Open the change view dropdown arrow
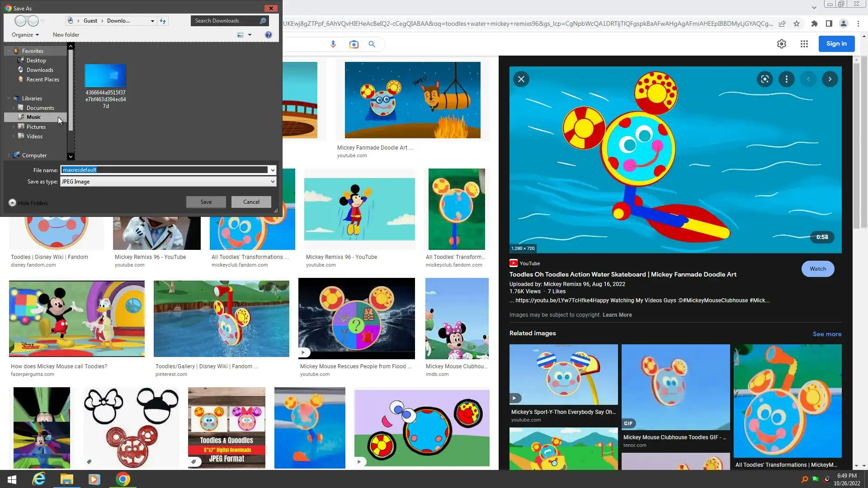This screenshot has height=488, width=868. click(x=250, y=35)
